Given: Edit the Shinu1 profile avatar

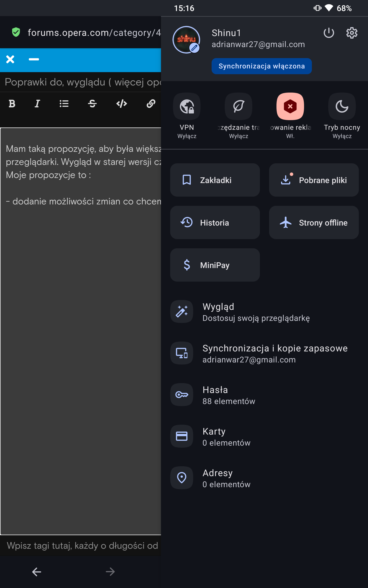Looking at the screenshot, I should pos(187,40).
